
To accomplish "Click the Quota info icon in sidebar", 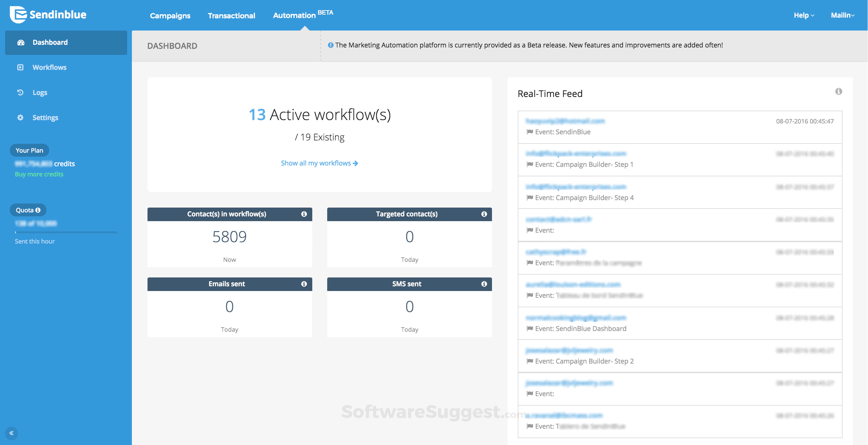I will 38,210.
